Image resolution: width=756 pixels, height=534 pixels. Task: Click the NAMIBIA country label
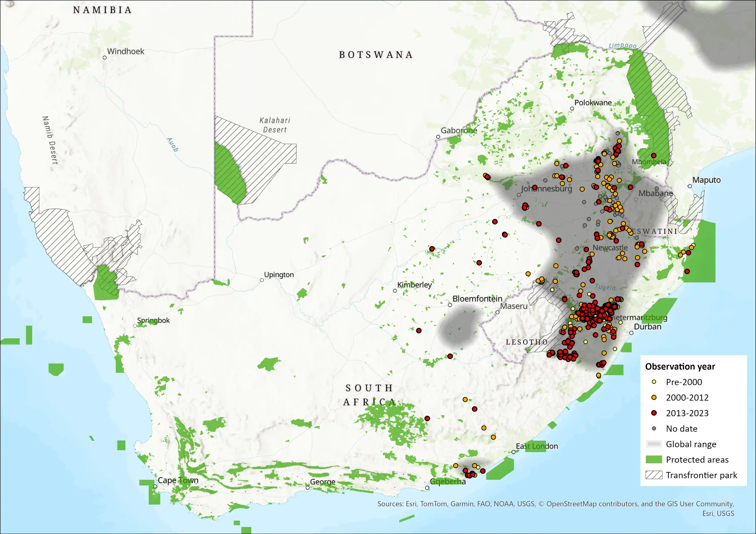102,10
